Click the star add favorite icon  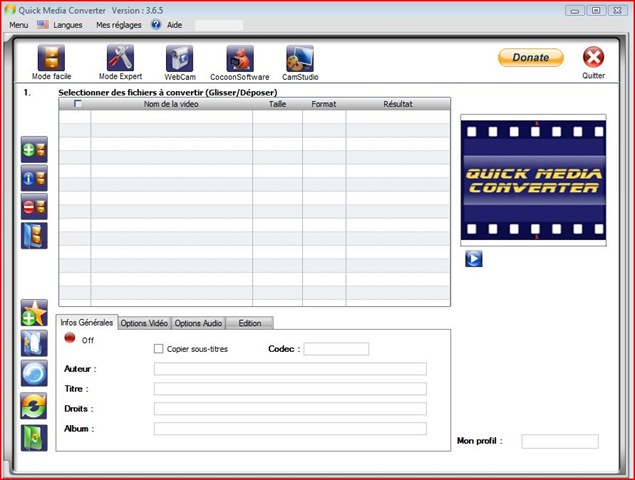pyautogui.click(x=34, y=313)
